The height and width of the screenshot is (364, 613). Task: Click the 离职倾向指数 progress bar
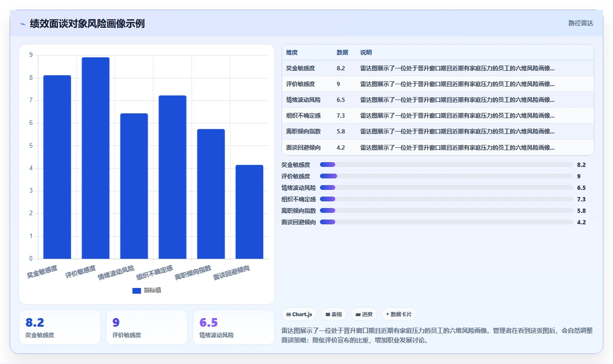pyautogui.click(x=446, y=210)
